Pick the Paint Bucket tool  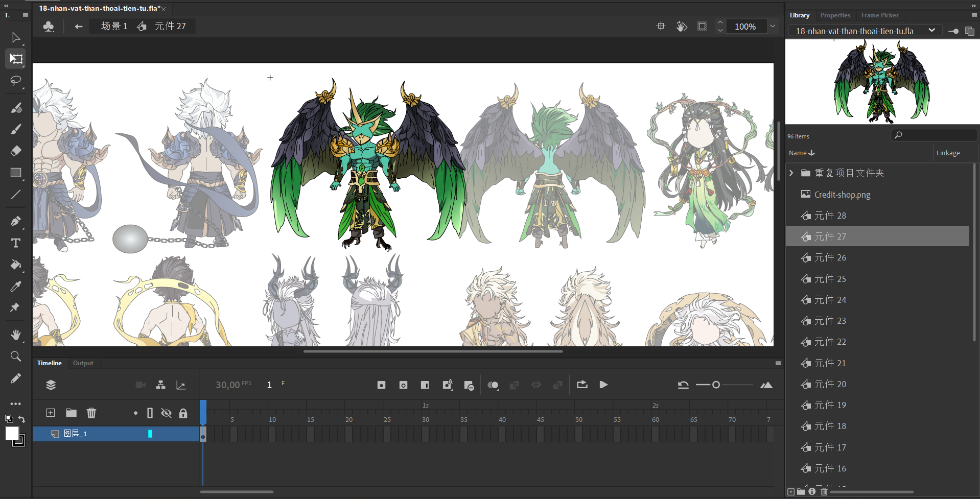16,265
